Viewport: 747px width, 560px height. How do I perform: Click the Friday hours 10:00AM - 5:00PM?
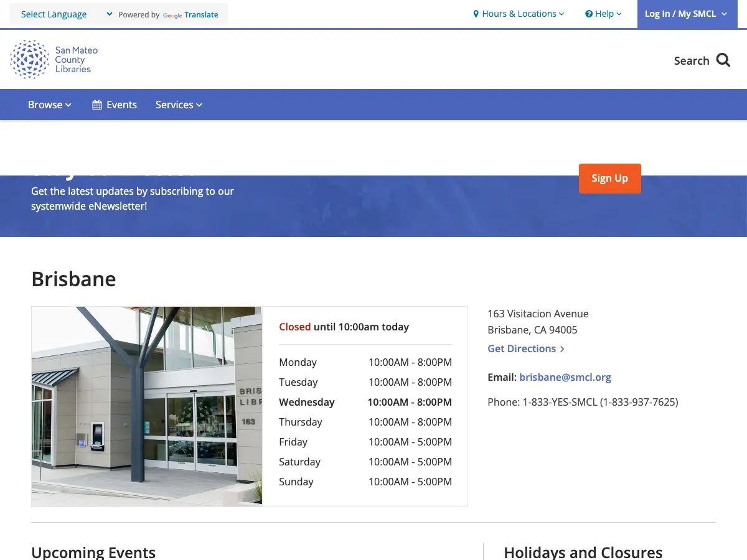(410, 442)
